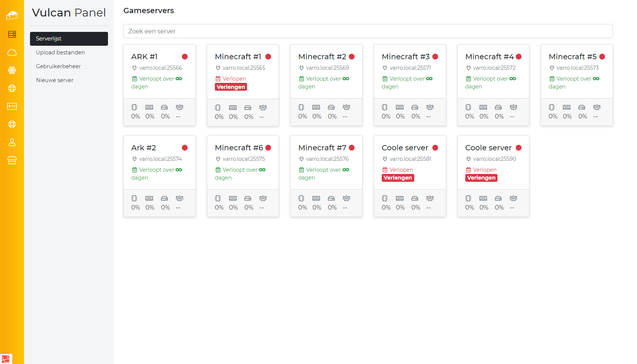Open the user profile icon in sidebar

12,142
